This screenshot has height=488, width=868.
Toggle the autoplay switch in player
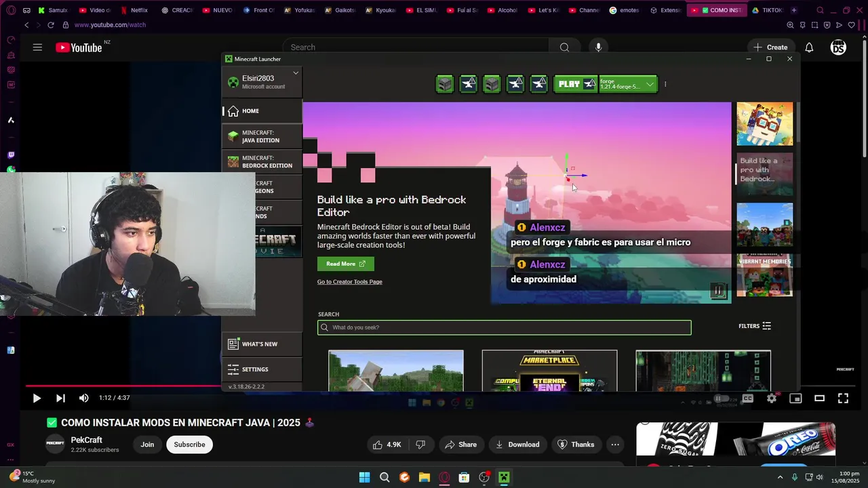(x=722, y=399)
